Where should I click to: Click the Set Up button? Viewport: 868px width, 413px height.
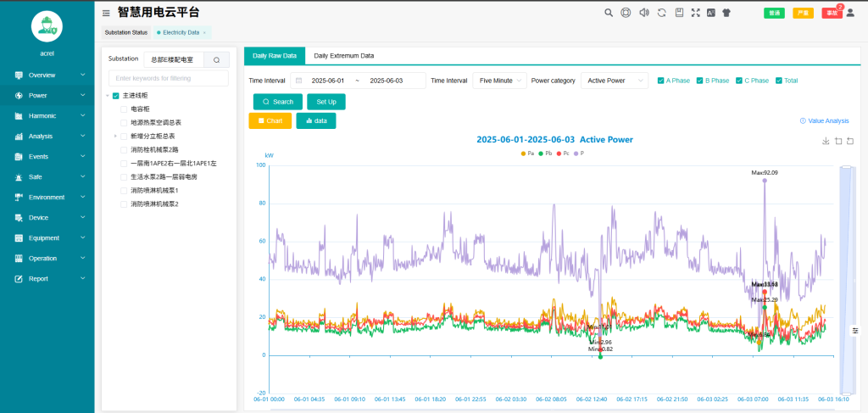(x=326, y=102)
